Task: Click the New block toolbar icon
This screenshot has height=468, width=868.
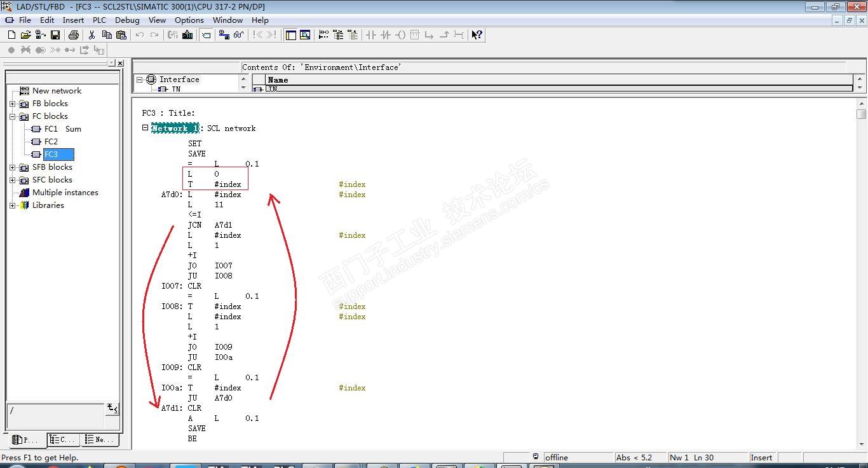Action: [x=11, y=35]
